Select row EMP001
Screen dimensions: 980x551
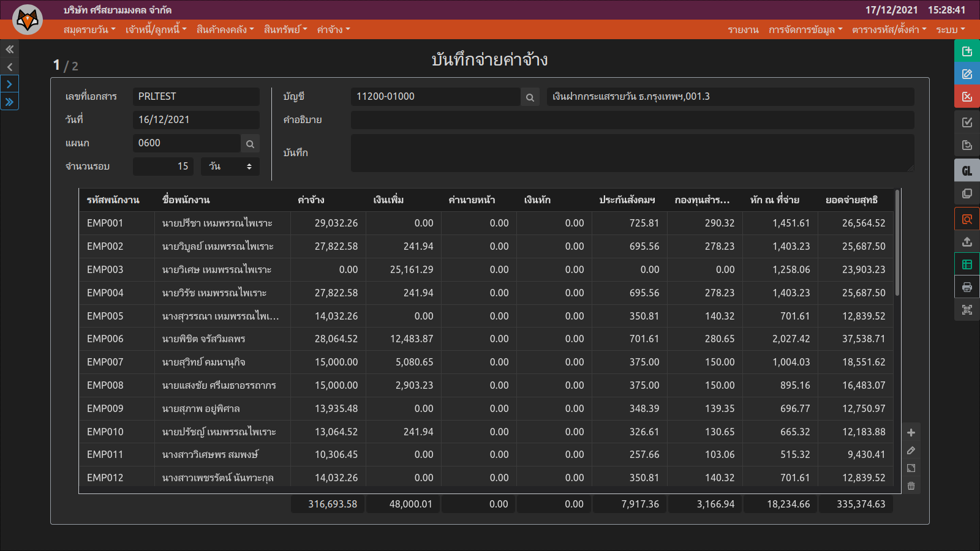[486, 223]
